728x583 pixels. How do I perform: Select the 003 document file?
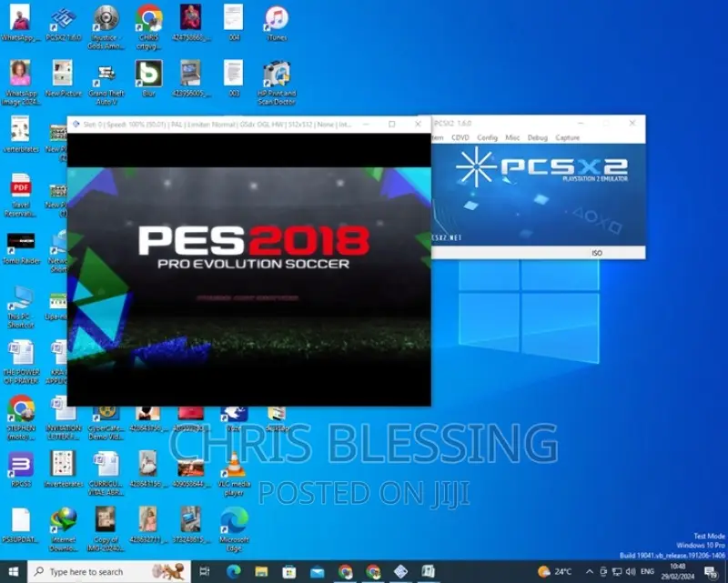coord(234,78)
